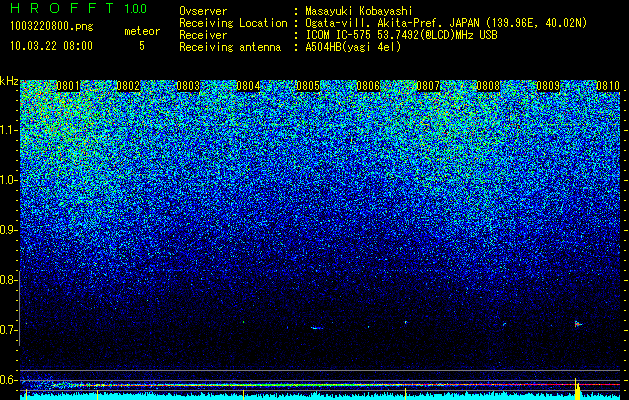Click the observer name Masayuki Kobayashi
Viewport: 629px width, 400px height.
(x=359, y=11)
